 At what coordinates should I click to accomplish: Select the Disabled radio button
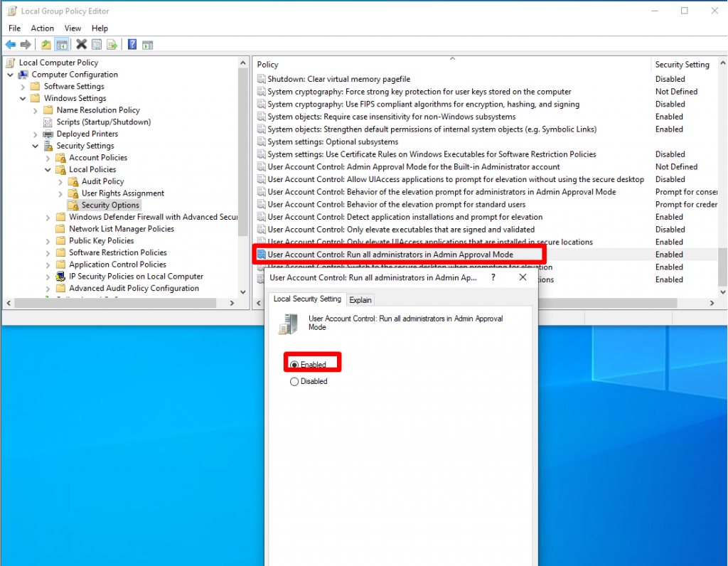pyautogui.click(x=294, y=381)
